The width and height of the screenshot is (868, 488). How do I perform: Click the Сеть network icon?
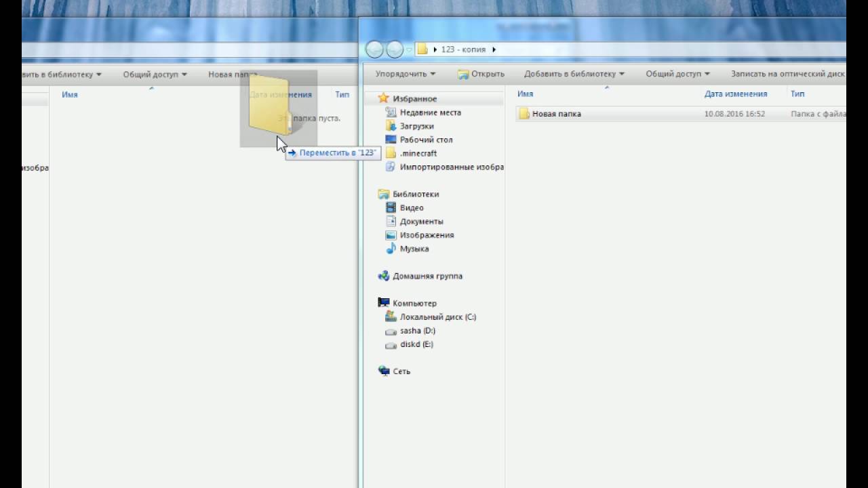(x=384, y=371)
